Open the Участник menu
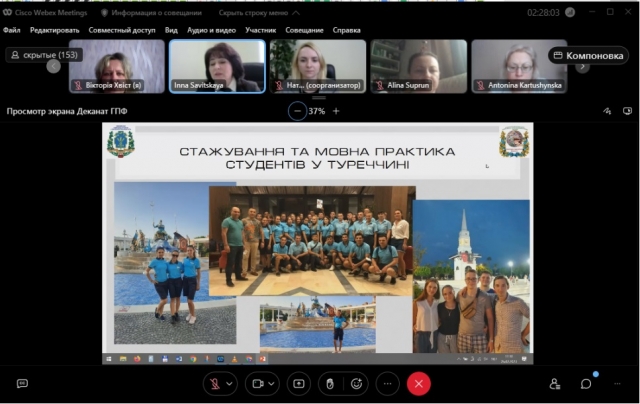 tap(260, 30)
